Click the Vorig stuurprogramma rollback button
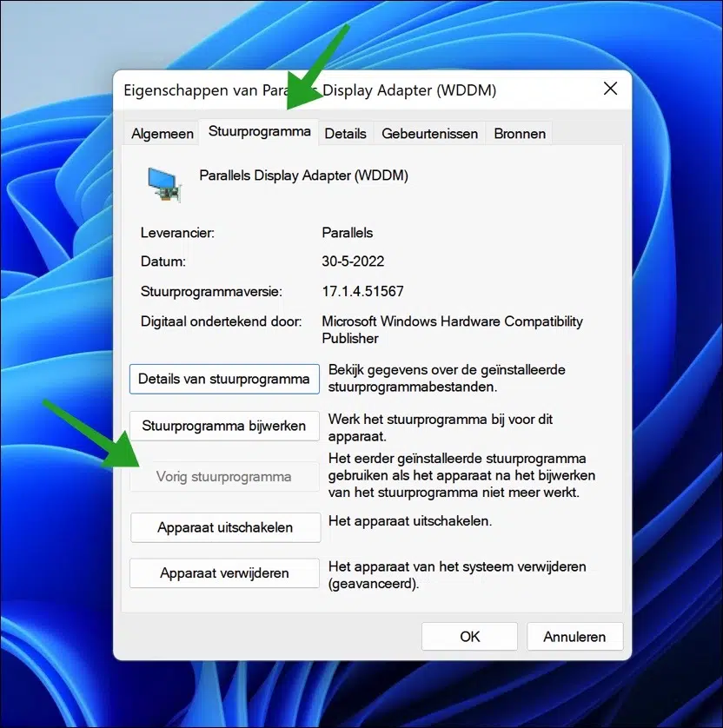 click(x=224, y=476)
